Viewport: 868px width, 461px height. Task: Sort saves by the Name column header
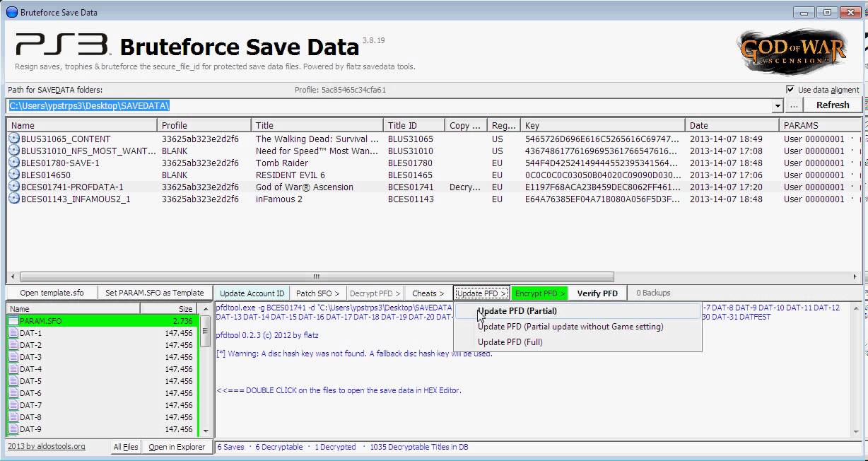[x=81, y=125]
